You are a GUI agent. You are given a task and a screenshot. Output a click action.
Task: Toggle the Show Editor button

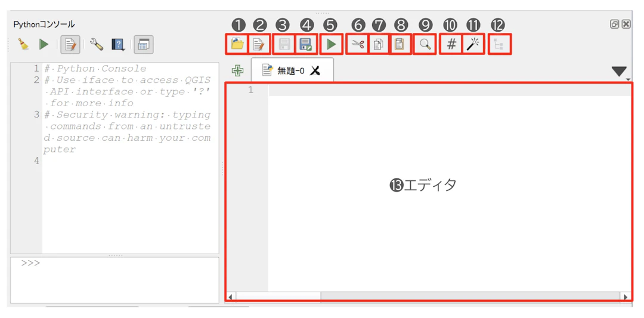point(70,45)
